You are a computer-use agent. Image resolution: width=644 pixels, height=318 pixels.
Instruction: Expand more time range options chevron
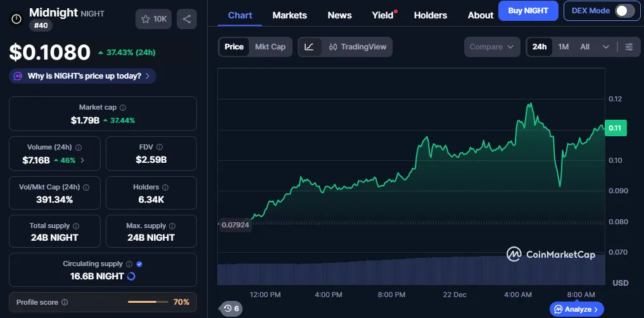pyautogui.click(x=606, y=47)
